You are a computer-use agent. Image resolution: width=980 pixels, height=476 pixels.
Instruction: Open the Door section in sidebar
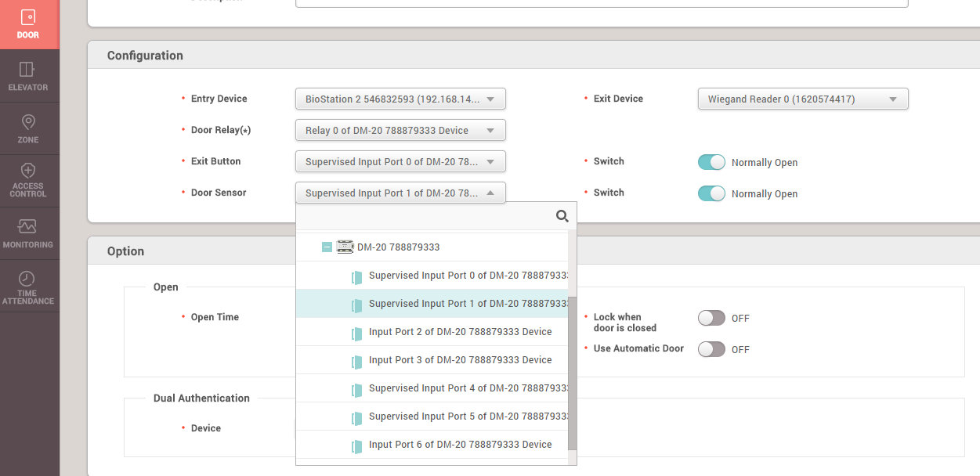(28, 23)
